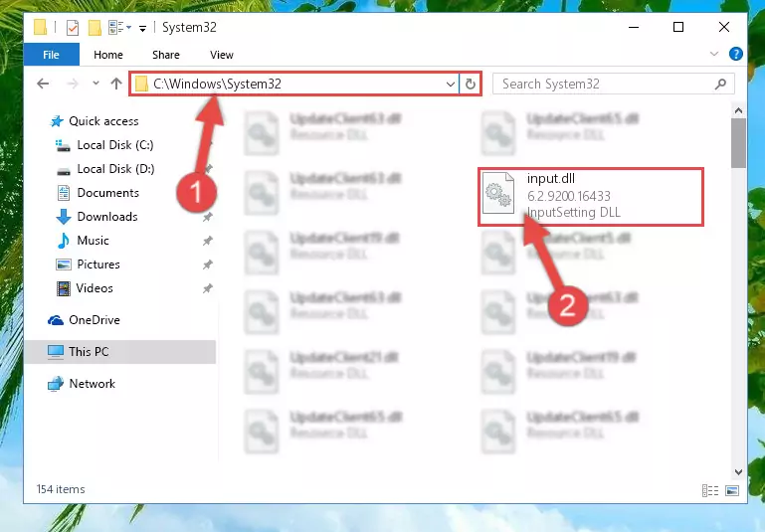
Task: Close the System32 window
Action: click(x=724, y=27)
